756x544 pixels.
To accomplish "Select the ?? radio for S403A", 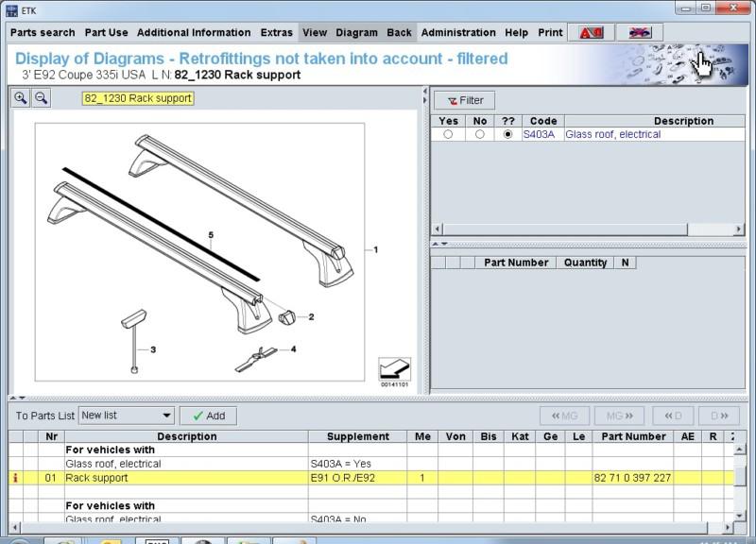I will 508,135.
